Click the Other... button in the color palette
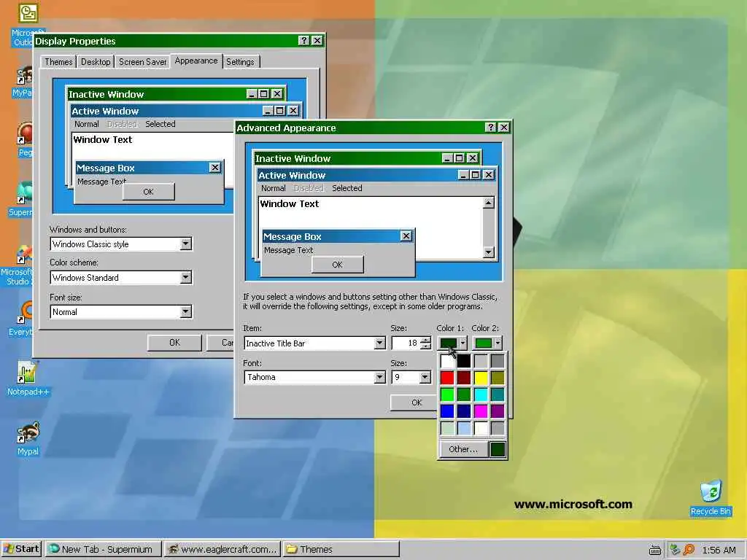 pos(463,449)
